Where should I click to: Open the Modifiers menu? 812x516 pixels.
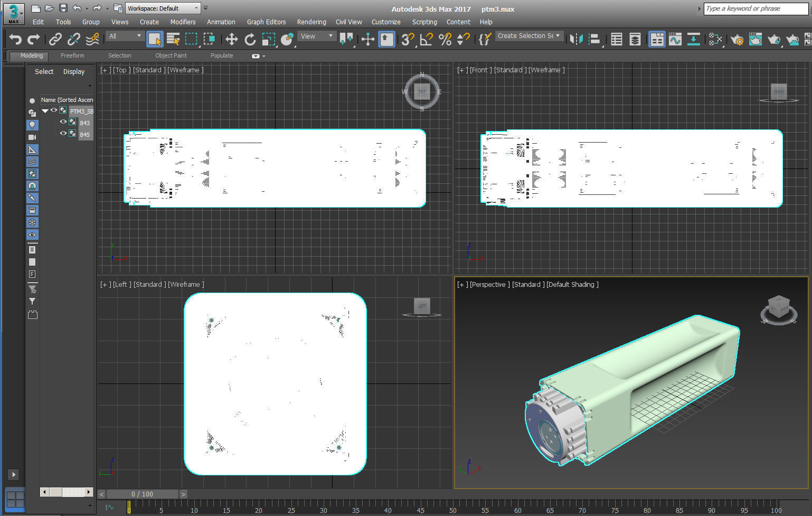pyautogui.click(x=183, y=22)
